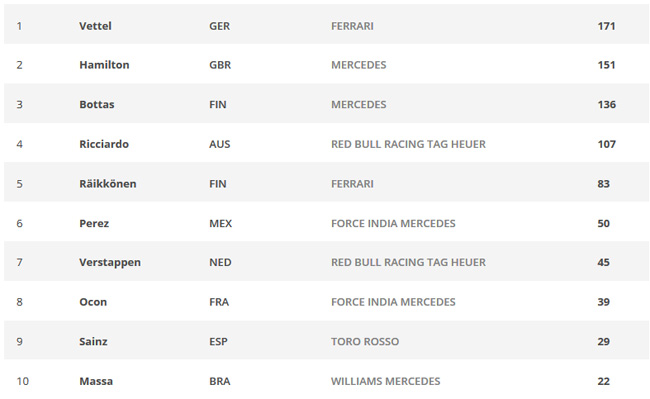650x399 pixels.
Task: Click Ricciardo's RED BULL RACING TAG HEUER
Action: [408, 144]
